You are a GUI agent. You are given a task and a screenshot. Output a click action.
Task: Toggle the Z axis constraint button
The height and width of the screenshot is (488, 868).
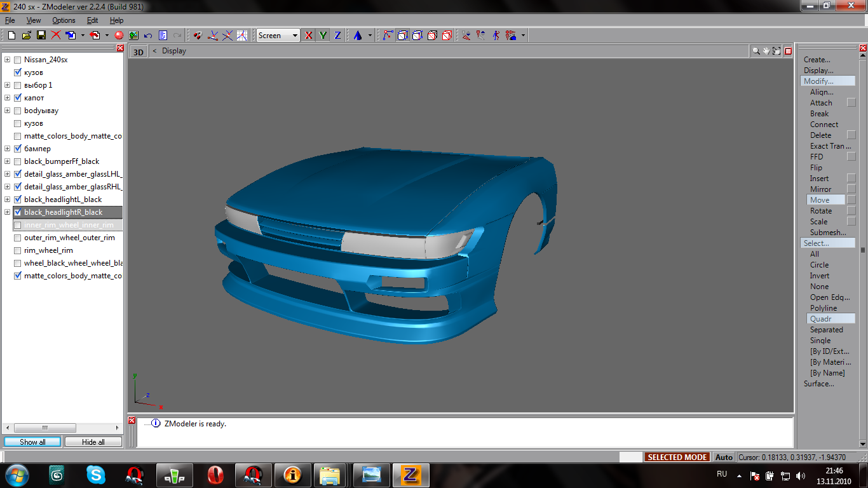point(337,36)
